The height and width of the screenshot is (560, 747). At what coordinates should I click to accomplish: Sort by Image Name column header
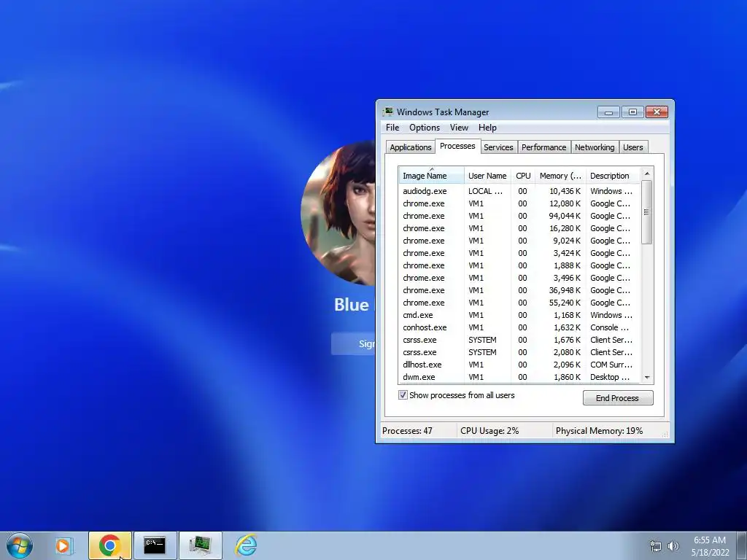click(x=431, y=175)
